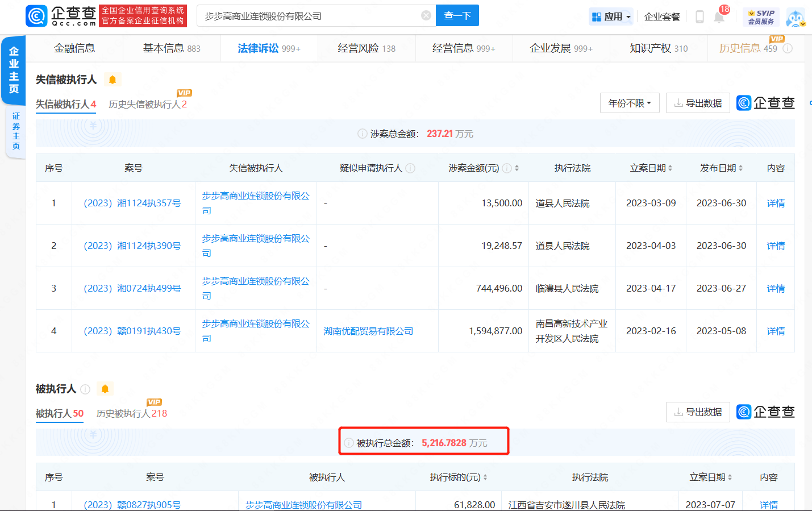Open 详情 for the 61,828.00 row
Image resolution: width=812 pixels, height=511 pixels.
pos(769,505)
